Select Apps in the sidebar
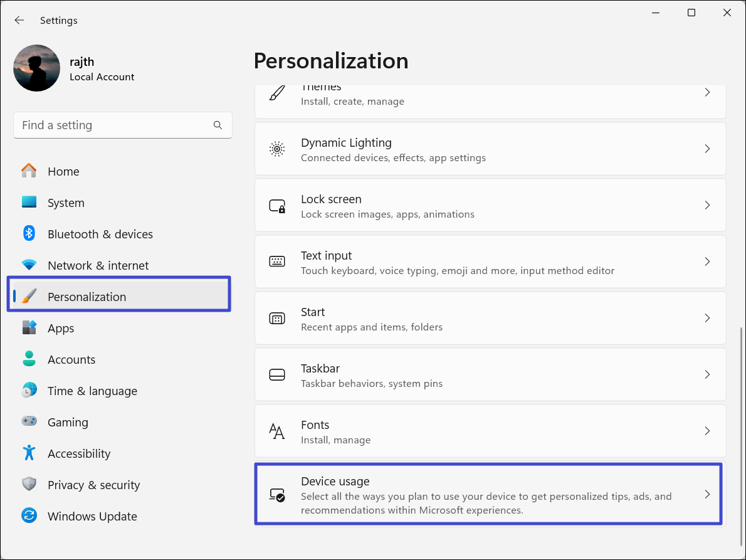This screenshot has width=746, height=560. 61,328
